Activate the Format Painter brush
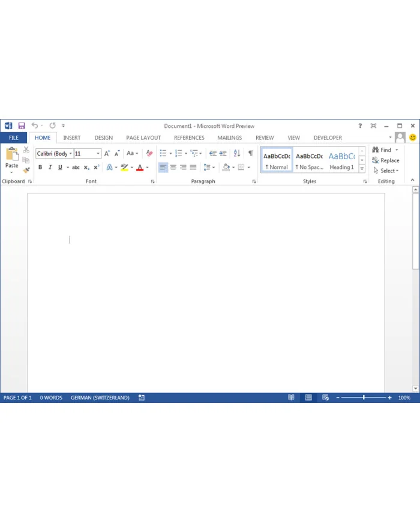 tap(26, 171)
